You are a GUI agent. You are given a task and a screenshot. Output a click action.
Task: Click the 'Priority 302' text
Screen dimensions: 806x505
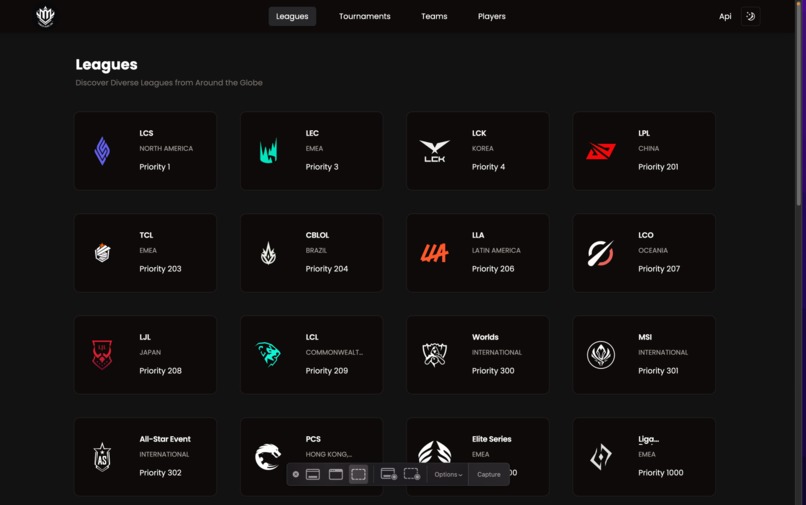point(160,473)
